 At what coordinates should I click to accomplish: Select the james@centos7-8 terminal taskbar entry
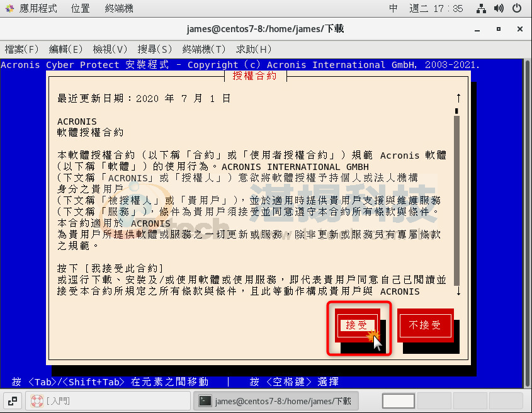pos(276,401)
